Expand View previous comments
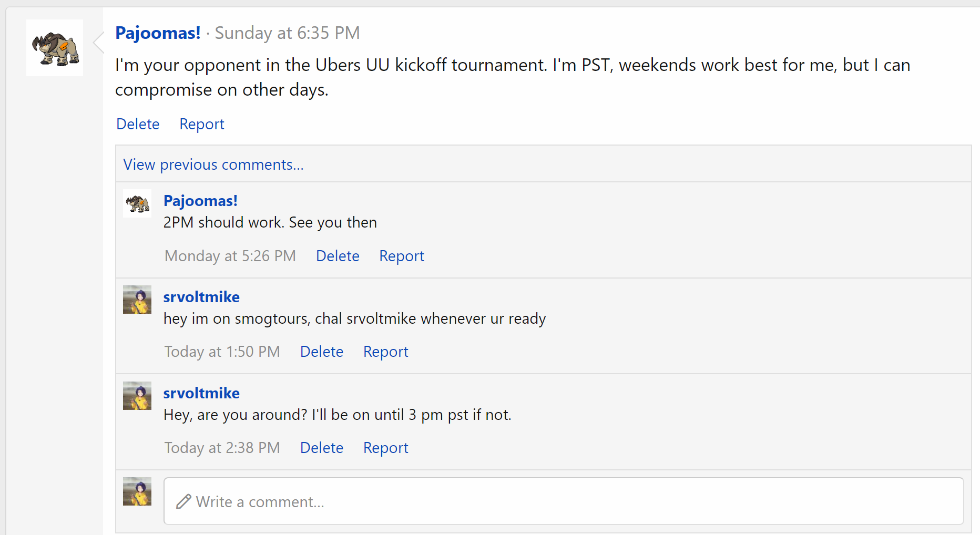The image size is (980, 535). 213,164
